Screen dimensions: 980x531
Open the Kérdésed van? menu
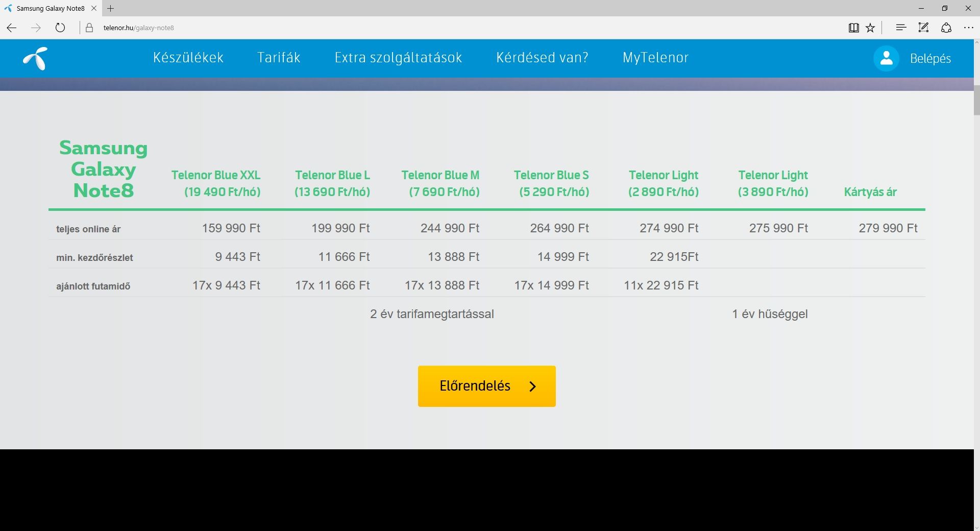point(542,58)
